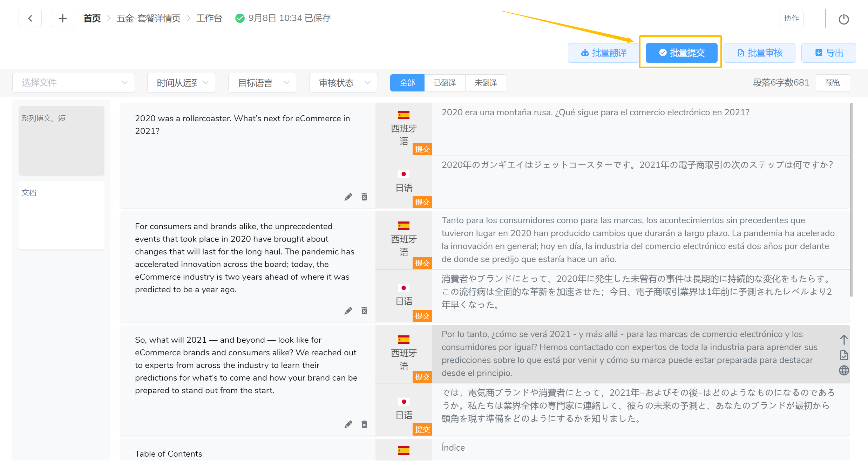
Task: Select the 全部 filter tab
Action: click(x=407, y=83)
